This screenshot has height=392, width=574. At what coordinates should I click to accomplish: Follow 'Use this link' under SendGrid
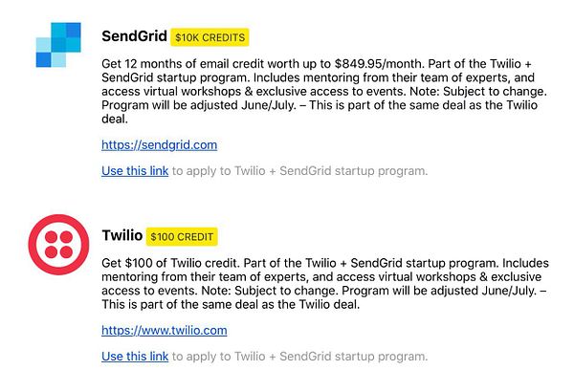135,171
